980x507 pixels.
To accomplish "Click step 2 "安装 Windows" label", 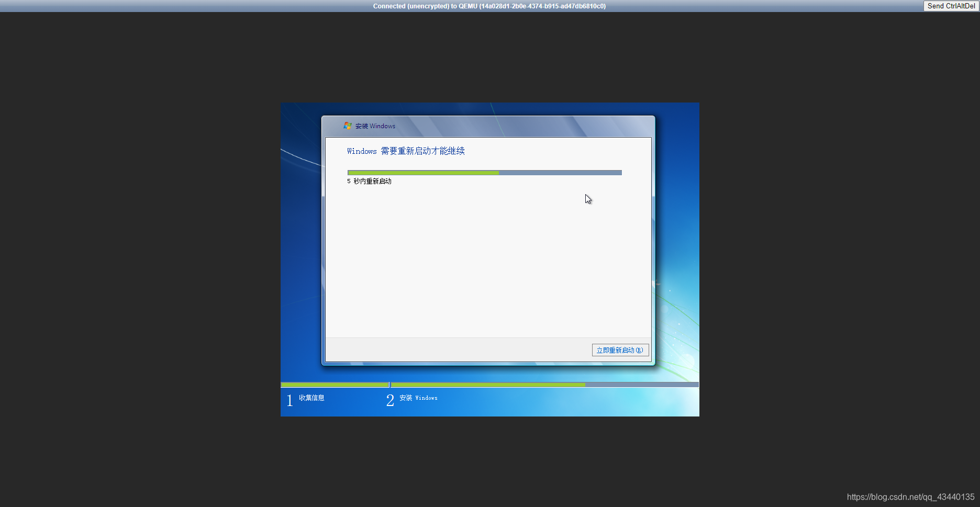I will pyautogui.click(x=418, y=398).
